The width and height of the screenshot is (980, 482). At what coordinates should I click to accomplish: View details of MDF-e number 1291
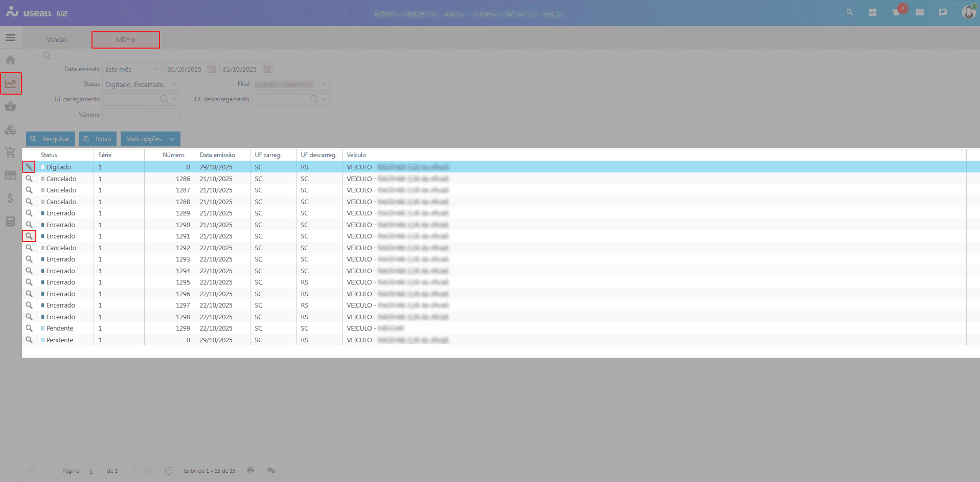(29, 236)
